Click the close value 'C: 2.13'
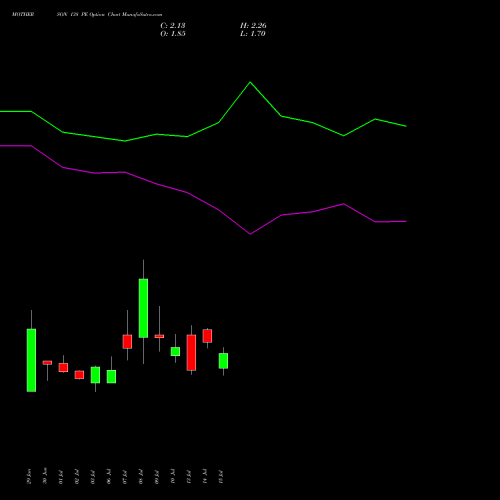 click(x=173, y=26)
